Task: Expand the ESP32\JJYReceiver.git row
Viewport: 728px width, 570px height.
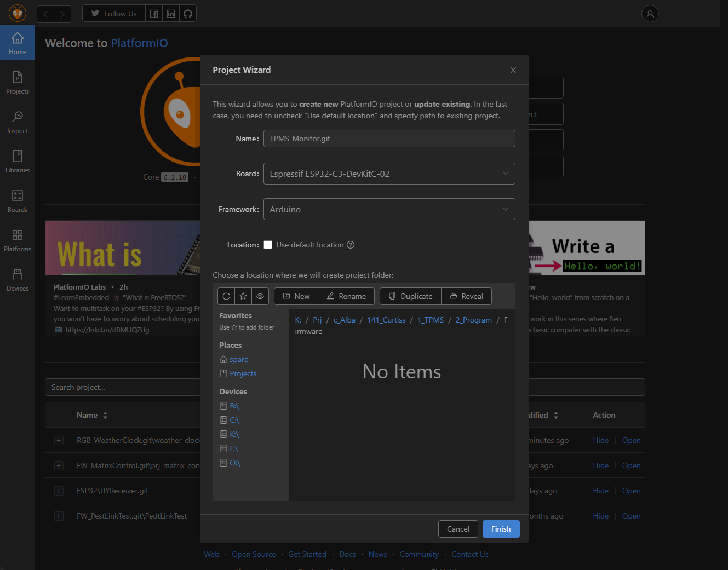Action: tap(59, 491)
